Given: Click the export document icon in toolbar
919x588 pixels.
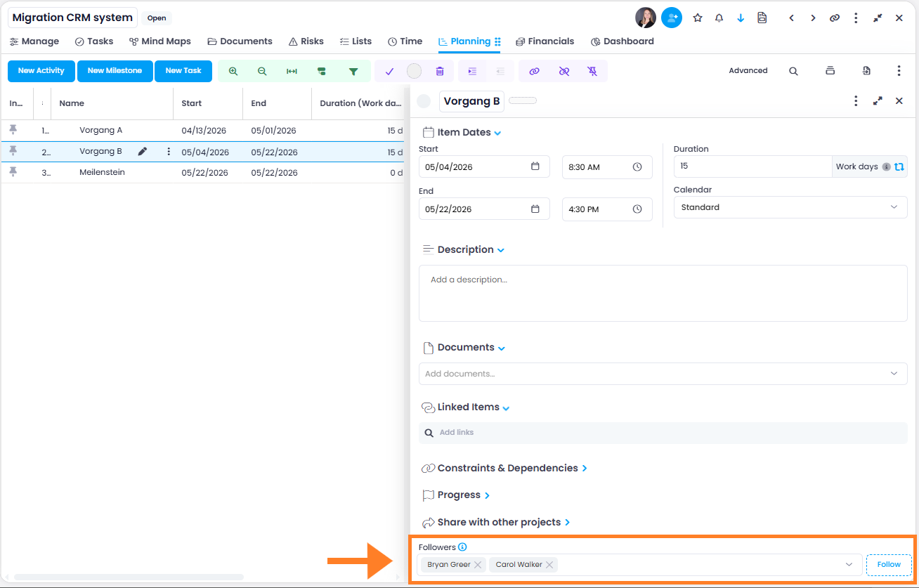Looking at the screenshot, I should pos(866,71).
